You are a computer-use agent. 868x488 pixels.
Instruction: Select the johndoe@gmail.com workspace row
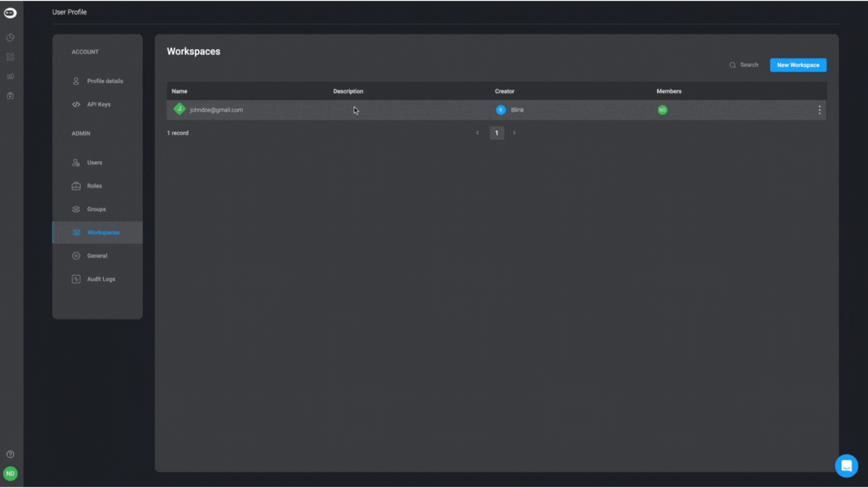point(497,110)
